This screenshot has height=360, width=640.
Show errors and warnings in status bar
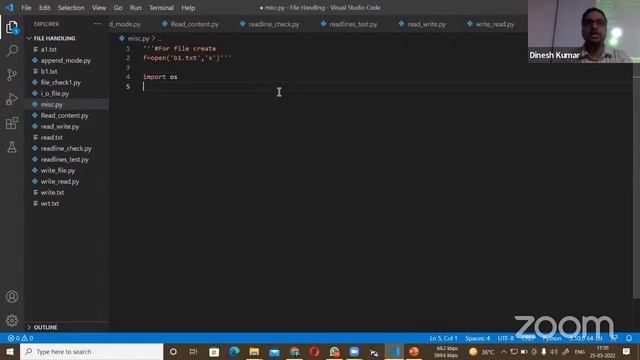pyautogui.click(x=20, y=338)
